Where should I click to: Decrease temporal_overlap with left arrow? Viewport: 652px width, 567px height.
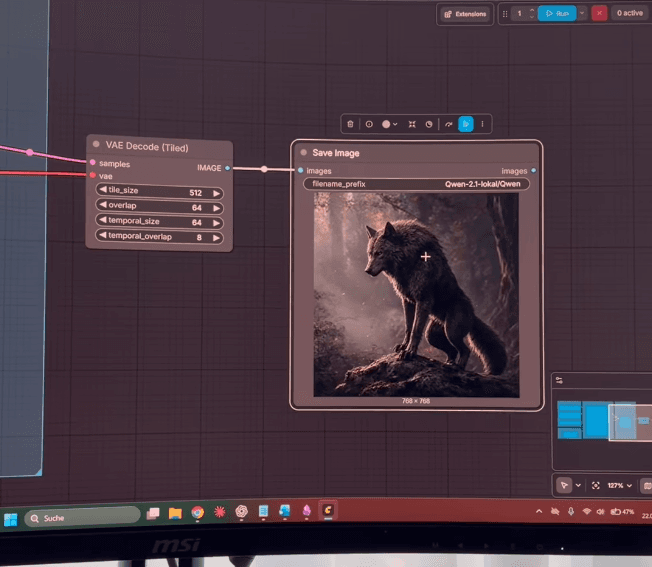(103, 235)
